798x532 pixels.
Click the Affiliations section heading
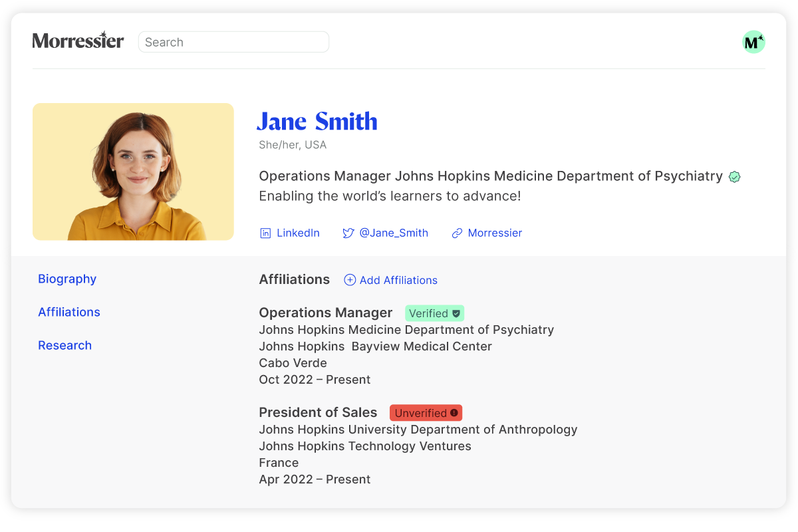click(x=295, y=279)
